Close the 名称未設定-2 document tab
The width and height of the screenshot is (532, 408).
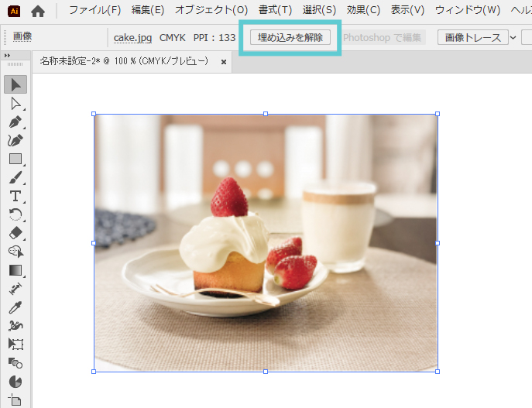[224, 62]
